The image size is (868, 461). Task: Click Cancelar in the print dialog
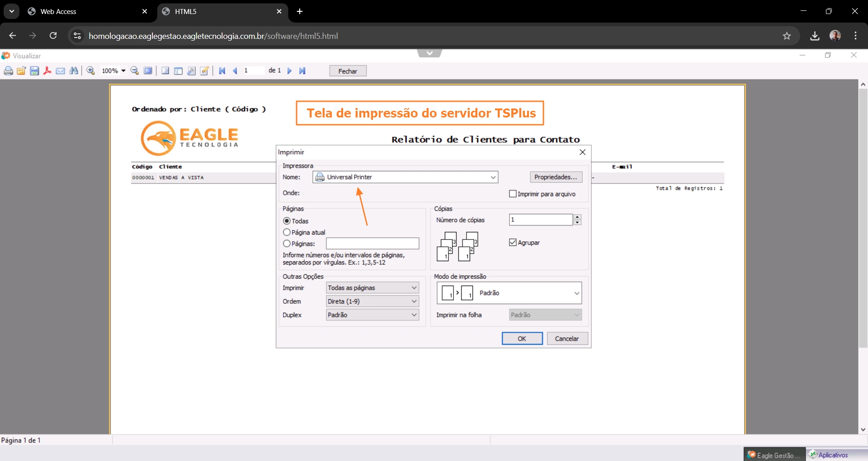[x=567, y=339]
